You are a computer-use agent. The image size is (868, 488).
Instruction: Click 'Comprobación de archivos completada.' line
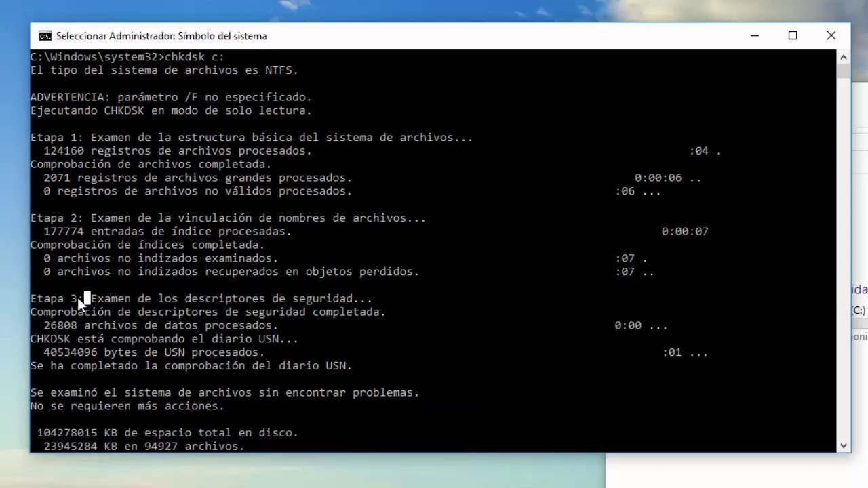coord(151,164)
